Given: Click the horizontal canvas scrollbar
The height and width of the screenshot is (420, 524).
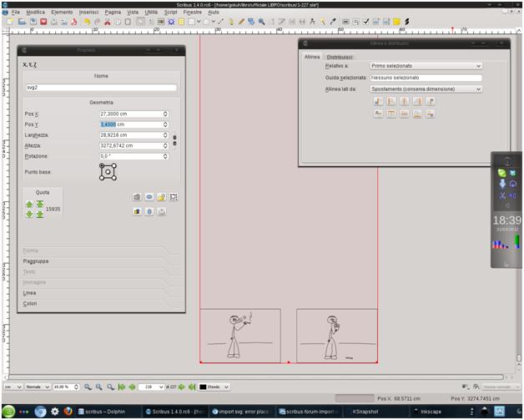Looking at the screenshot, I should click(x=255, y=377).
